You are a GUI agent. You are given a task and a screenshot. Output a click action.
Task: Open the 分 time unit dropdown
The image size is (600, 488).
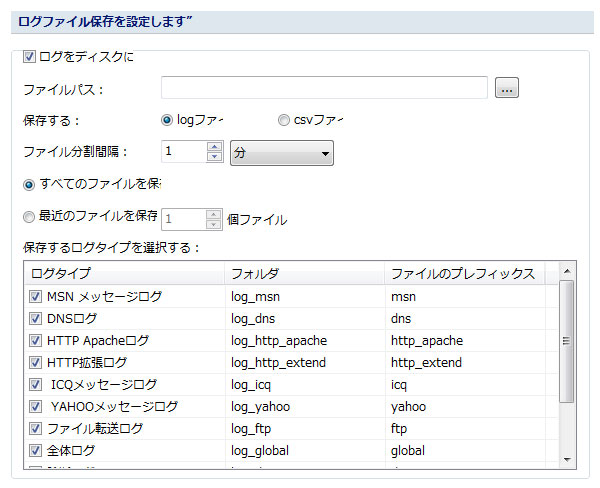click(281, 152)
